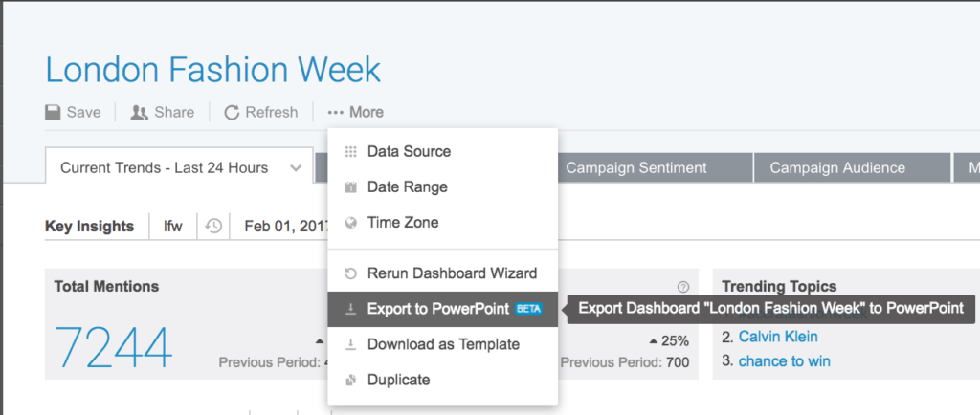Open the chance to win topic link
This screenshot has height=415, width=980.
[x=785, y=360]
